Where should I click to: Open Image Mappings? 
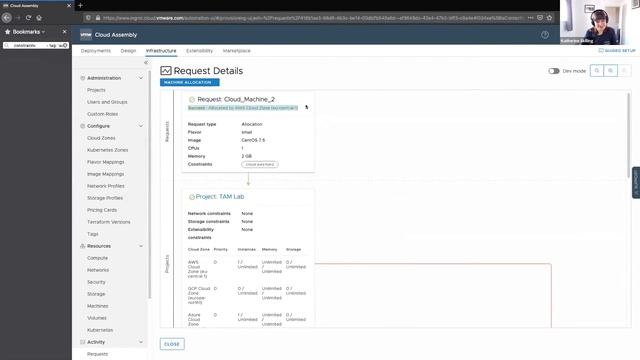click(x=105, y=174)
